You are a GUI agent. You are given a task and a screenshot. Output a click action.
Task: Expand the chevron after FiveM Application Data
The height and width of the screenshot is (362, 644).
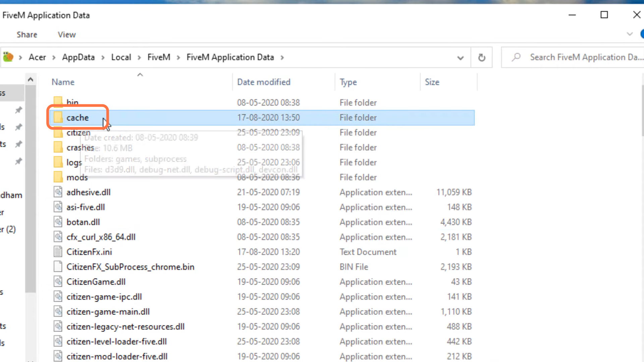282,58
